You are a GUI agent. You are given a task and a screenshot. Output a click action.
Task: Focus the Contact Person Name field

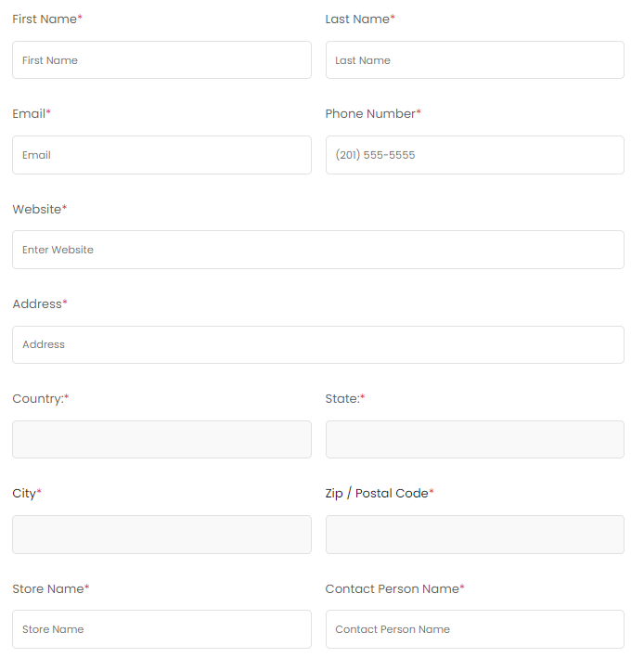tap(475, 629)
